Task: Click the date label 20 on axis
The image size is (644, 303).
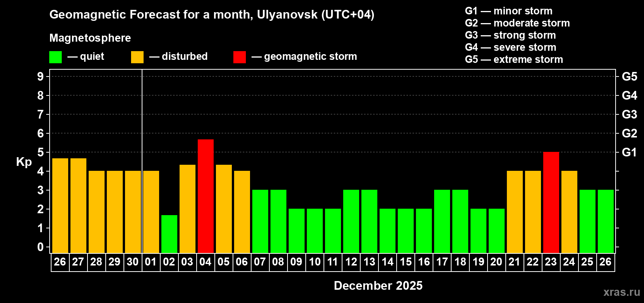Action: pyautogui.click(x=496, y=262)
